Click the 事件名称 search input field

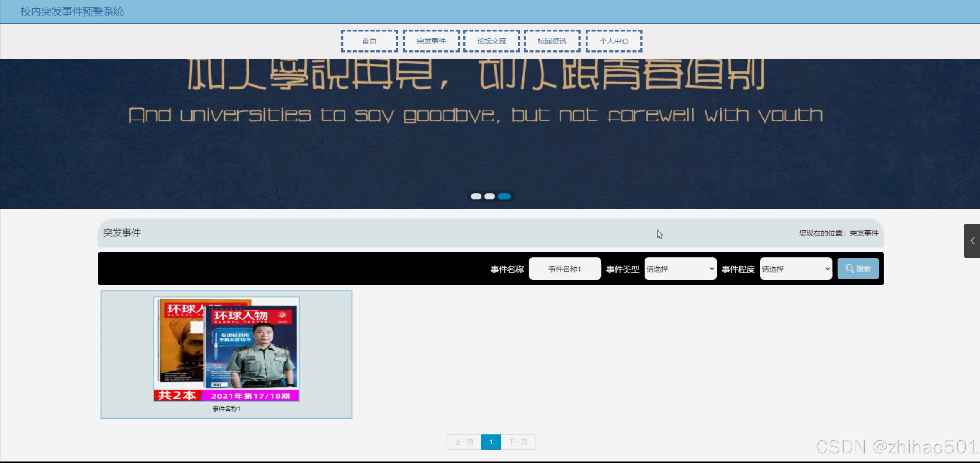point(564,269)
